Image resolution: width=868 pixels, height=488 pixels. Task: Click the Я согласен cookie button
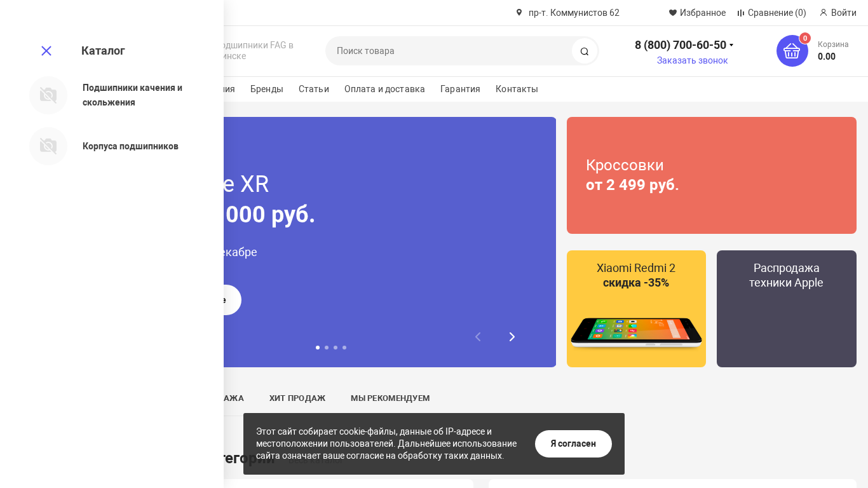tap(573, 444)
